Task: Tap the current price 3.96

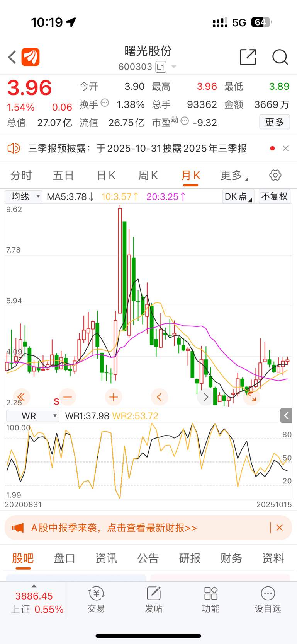Action: tap(29, 88)
